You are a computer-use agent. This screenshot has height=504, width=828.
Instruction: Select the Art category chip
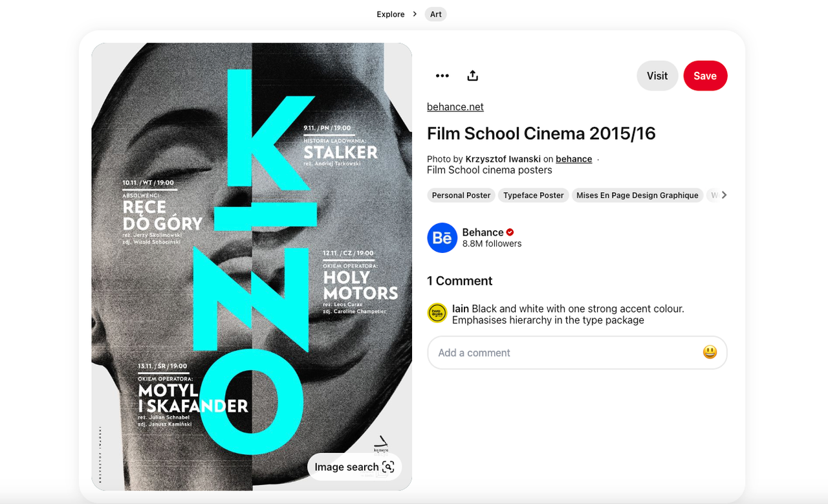click(436, 14)
